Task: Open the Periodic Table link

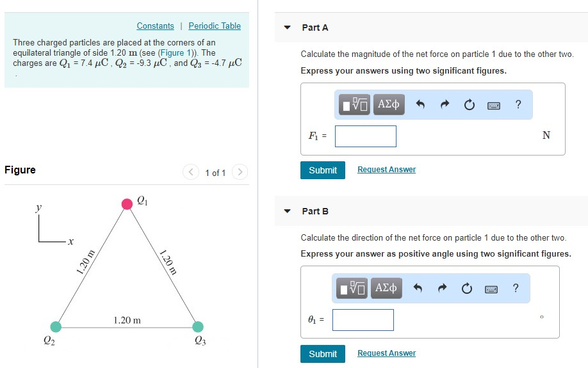Action: tap(215, 26)
